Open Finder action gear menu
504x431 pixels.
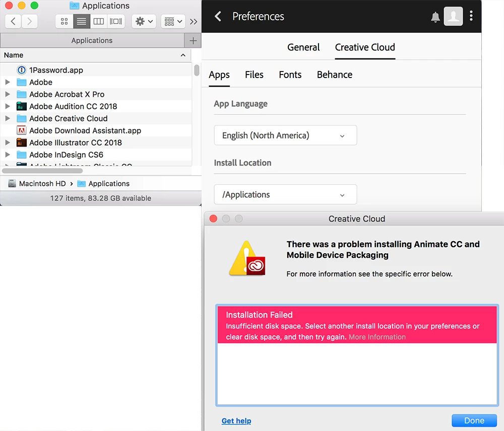(144, 22)
